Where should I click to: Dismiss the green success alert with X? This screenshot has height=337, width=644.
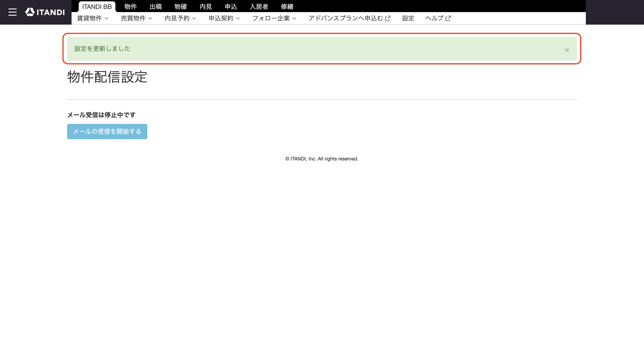[x=567, y=50]
